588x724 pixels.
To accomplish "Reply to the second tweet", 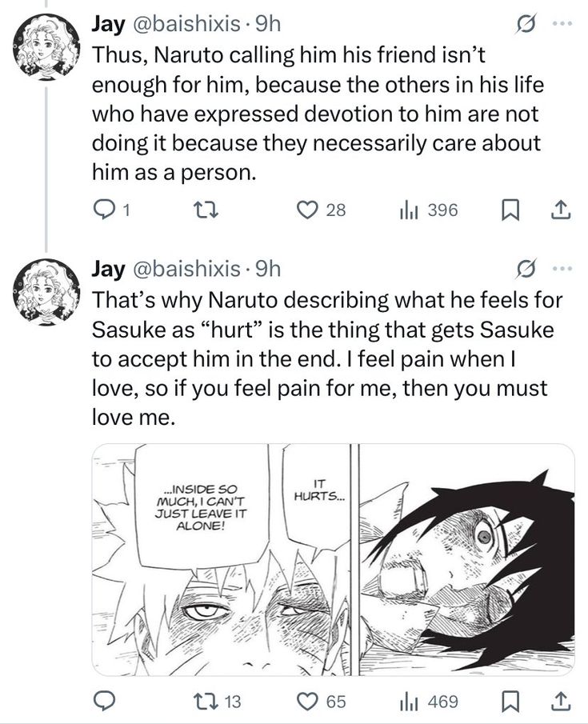I will coord(104,701).
